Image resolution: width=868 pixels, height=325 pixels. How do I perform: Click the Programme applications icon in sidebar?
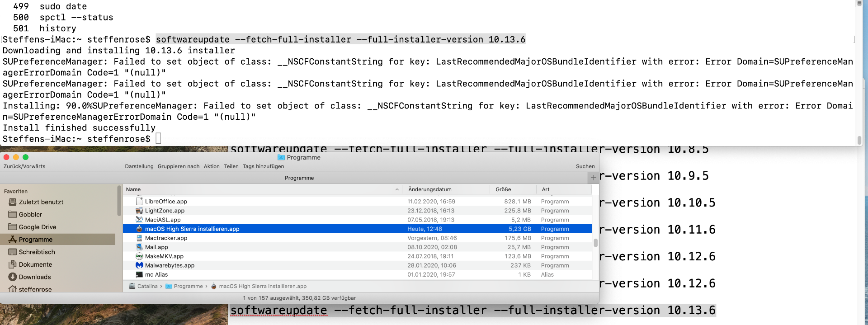click(13, 240)
